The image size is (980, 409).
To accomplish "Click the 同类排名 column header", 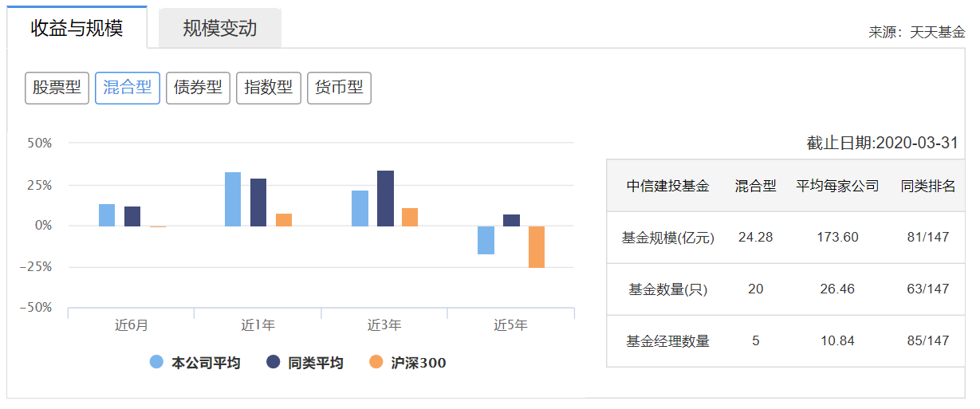I will 928,186.
